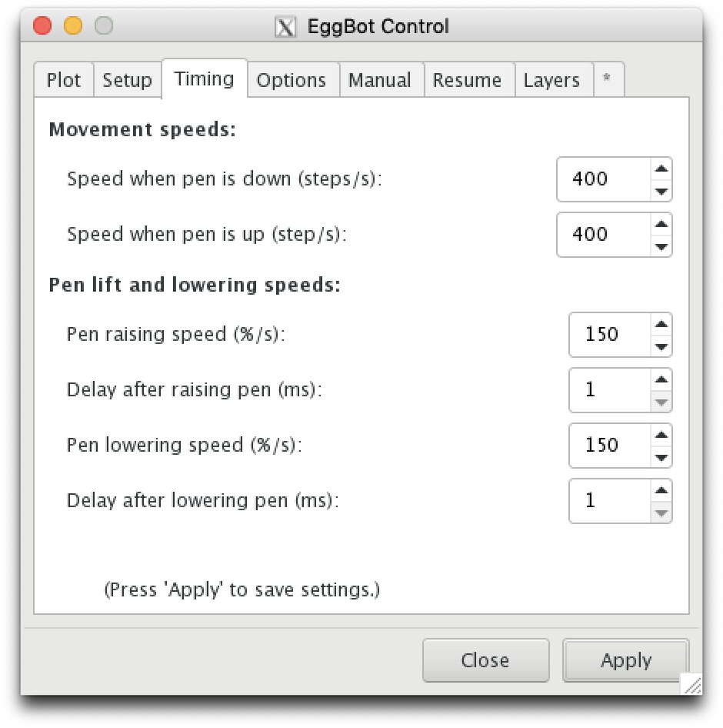Switch to the Plot tab
This screenshot has height=728, width=723.
[x=64, y=80]
